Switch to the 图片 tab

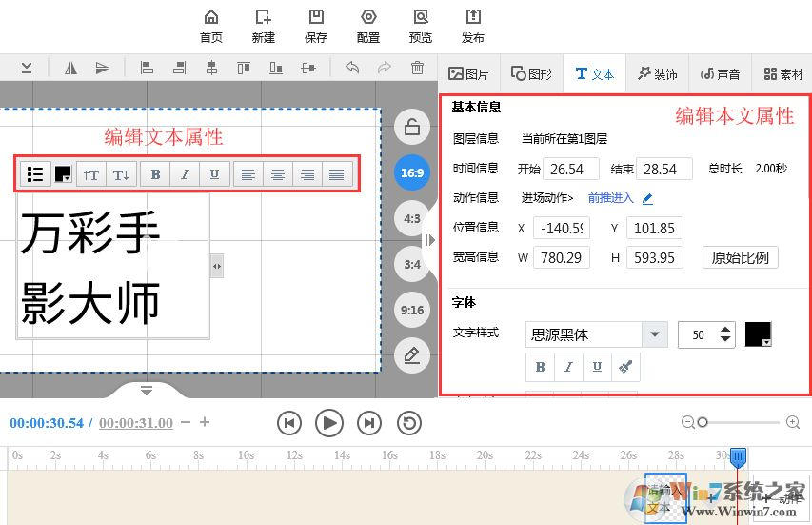468,73
